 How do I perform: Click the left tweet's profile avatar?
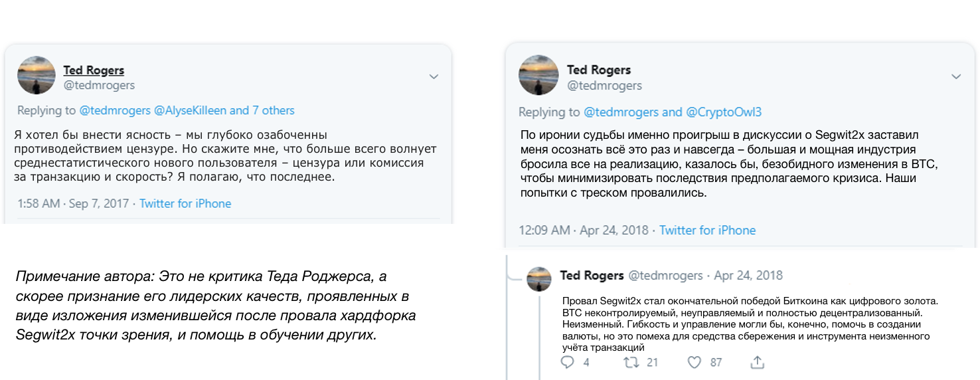coord(36,75)
